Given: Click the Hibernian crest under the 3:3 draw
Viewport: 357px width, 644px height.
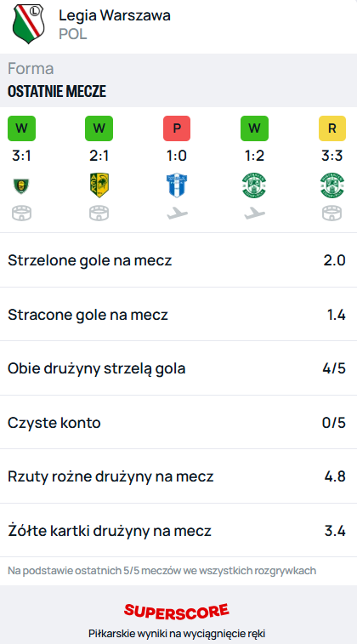Looking at the screenshot, I should (x=332, y=185).
